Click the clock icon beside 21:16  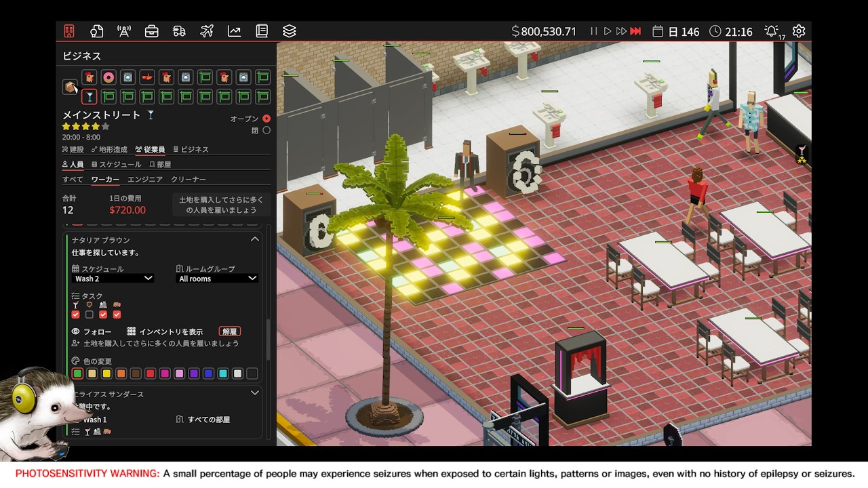pyautogui.click(x=715, y=31)
